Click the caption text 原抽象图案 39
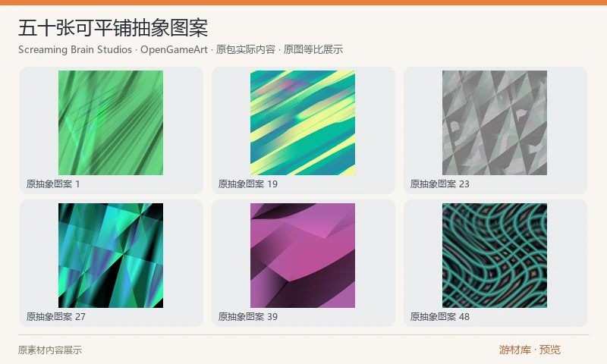The image size is (607, 364). click(248, 317)
